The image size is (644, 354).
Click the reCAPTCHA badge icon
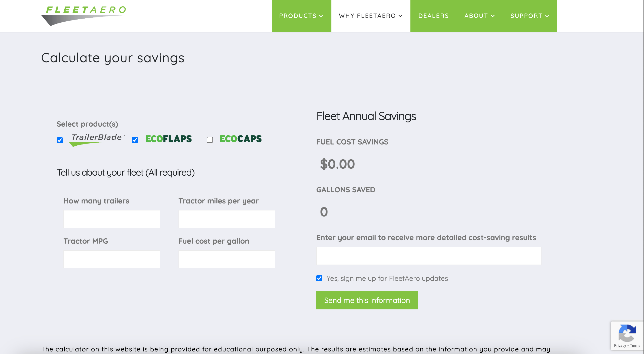click(627, 333)
